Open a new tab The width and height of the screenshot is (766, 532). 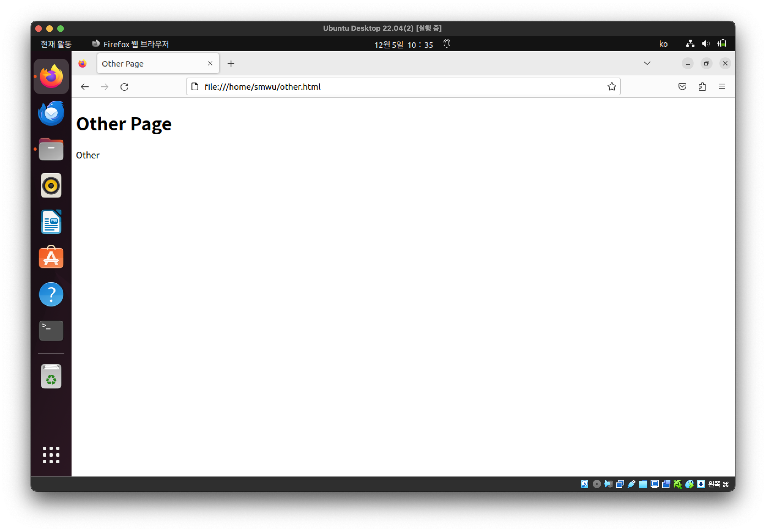231,63
